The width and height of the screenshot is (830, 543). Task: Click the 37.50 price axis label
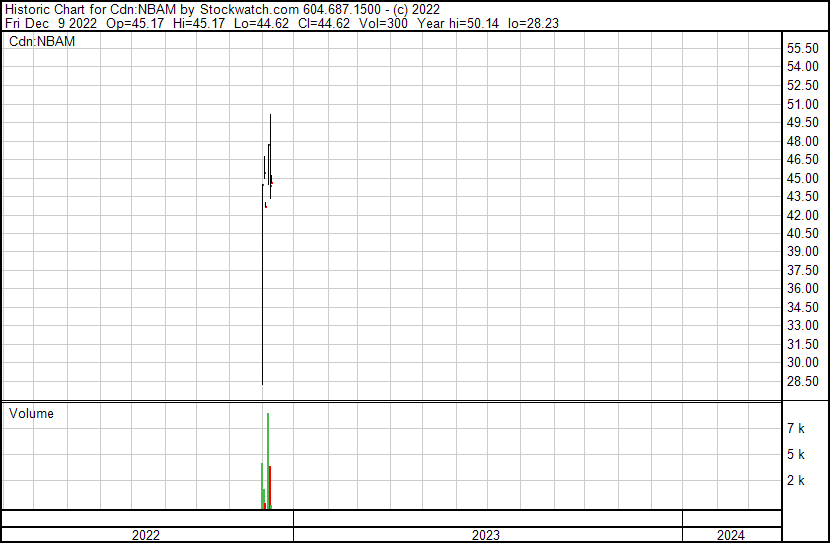(803, 270)
